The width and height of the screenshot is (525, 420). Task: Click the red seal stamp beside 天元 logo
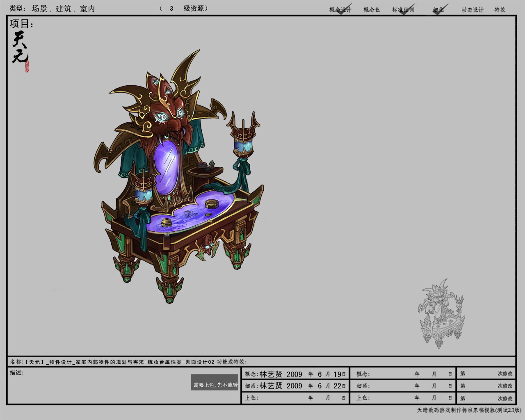(27, 66)
